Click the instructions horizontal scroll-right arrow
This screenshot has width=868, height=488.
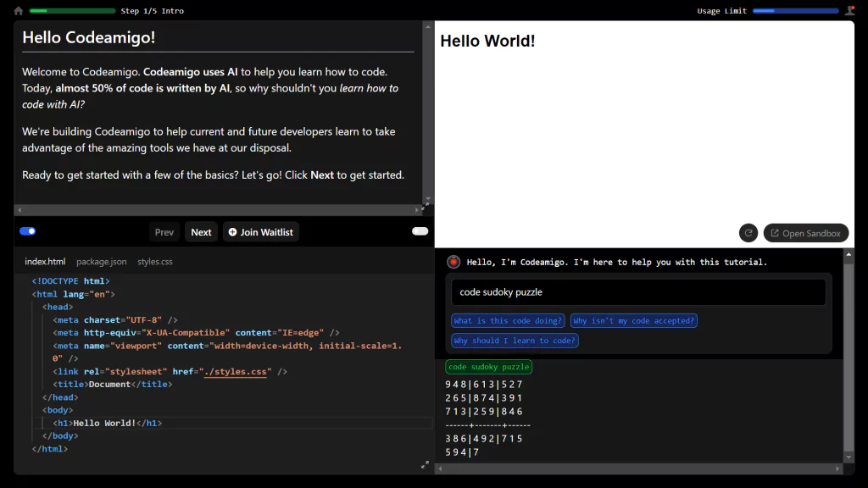417,210
